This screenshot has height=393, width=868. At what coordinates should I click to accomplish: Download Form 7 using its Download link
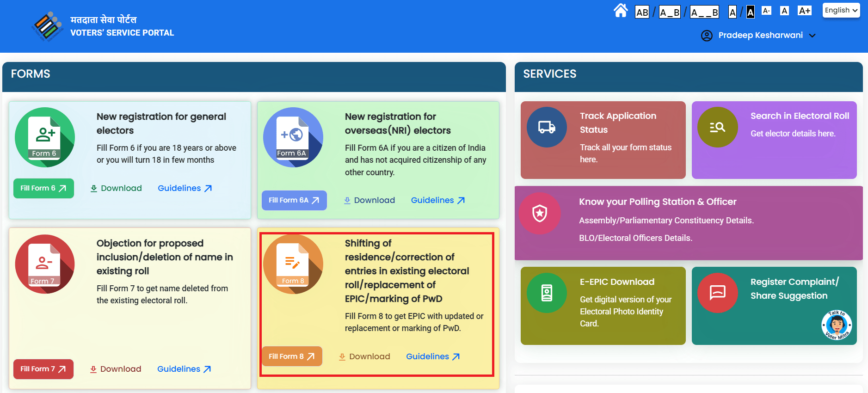116,369
